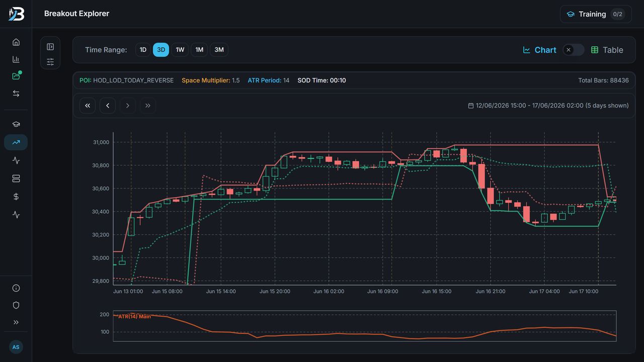Open the Training button

[595, 14]
